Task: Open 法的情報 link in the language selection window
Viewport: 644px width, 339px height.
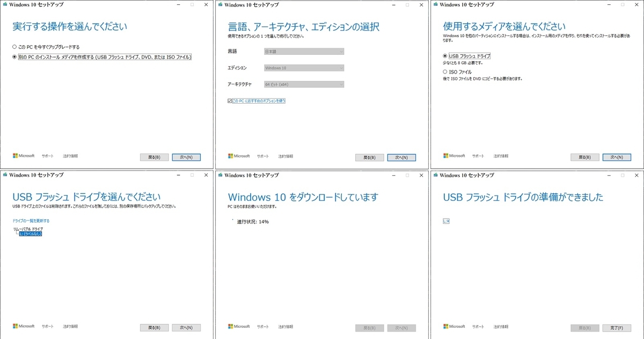Action: pyautogui.click(x=286, y=156)
